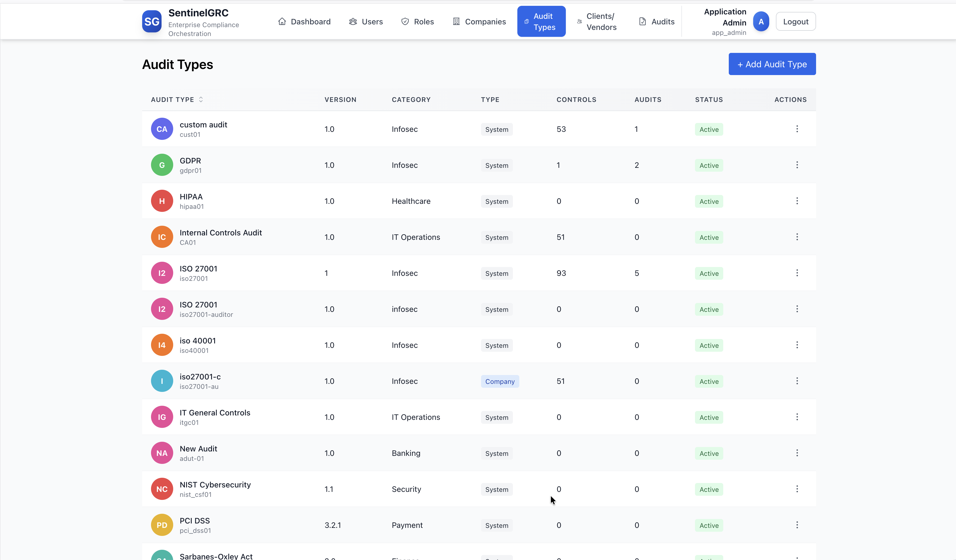Click the green G avatar for GDPR
This screenshot has height=560, width=956.
click(x=162, y=165)
